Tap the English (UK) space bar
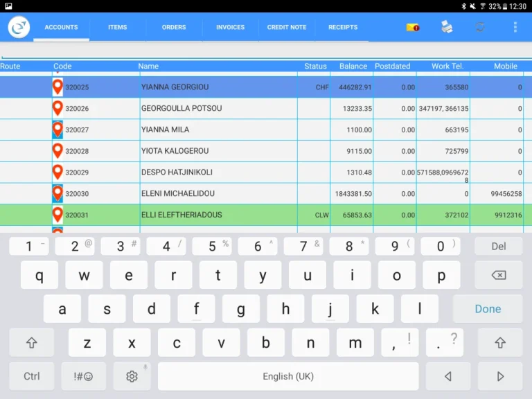The image size is (532, 399). [288, 376]
